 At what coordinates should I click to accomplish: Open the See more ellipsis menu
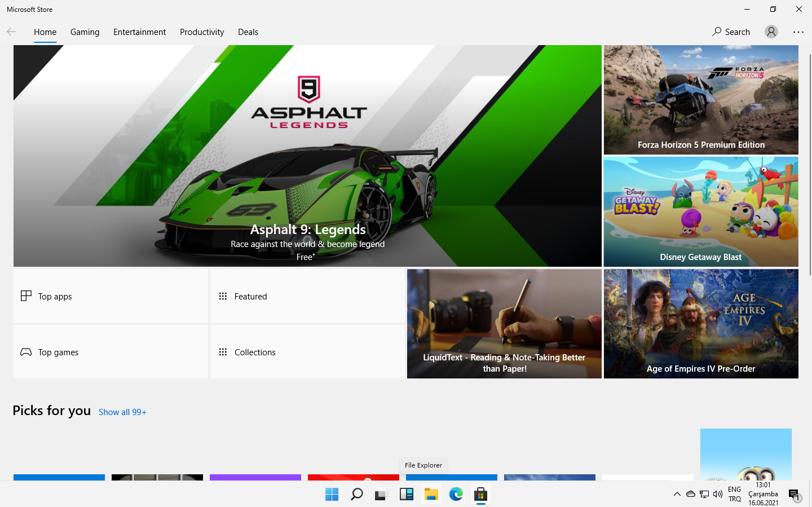(x=798, y=32)
